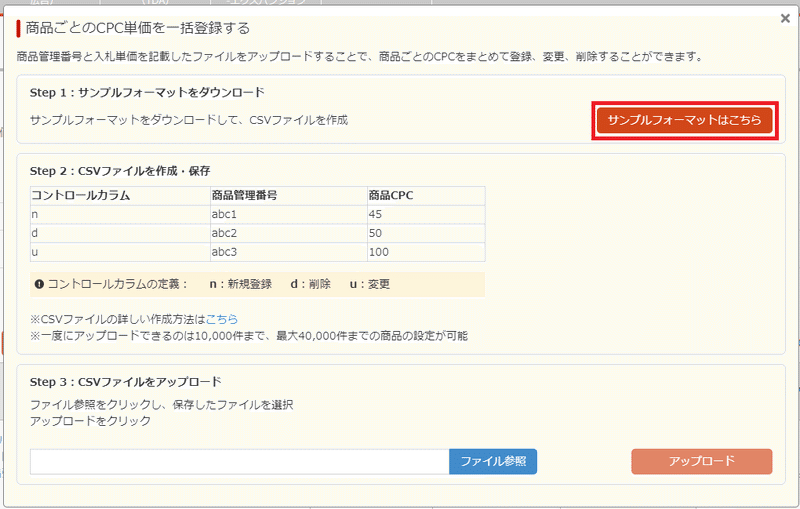Click the CPC value 100 cell
Screen dimensions: 800x509
point(379,252)
